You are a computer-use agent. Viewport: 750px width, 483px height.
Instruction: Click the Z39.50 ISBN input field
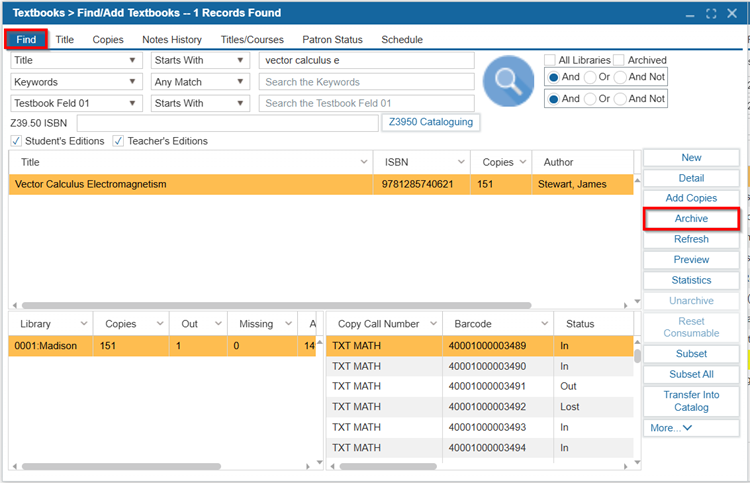228,123
